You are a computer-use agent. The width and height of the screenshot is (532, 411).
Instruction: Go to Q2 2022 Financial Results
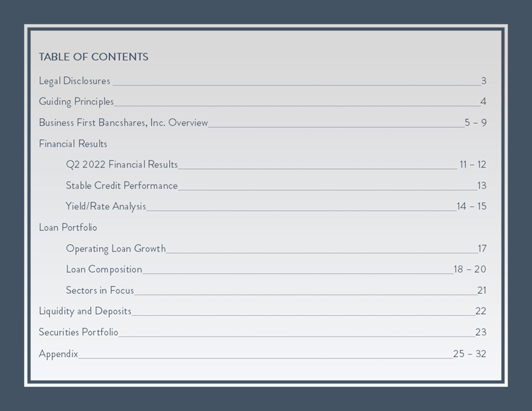122,164
